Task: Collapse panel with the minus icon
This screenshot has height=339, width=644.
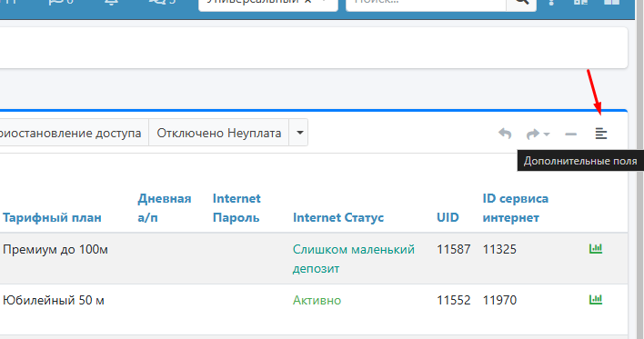Action: [571, 134]
